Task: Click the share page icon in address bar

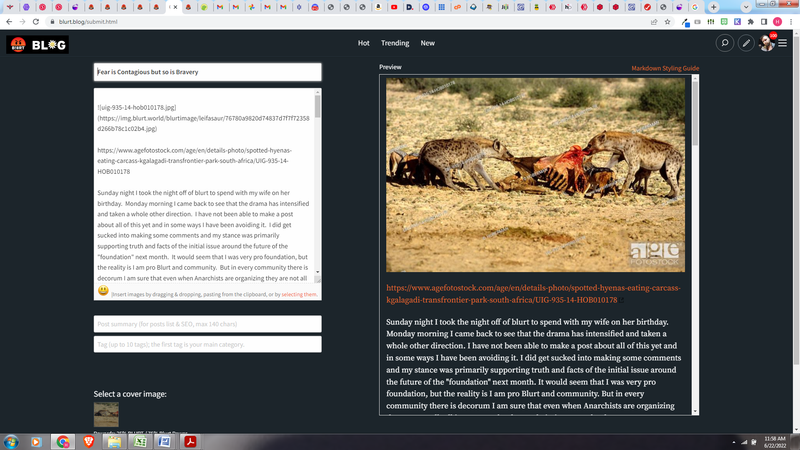Action: 654,22
